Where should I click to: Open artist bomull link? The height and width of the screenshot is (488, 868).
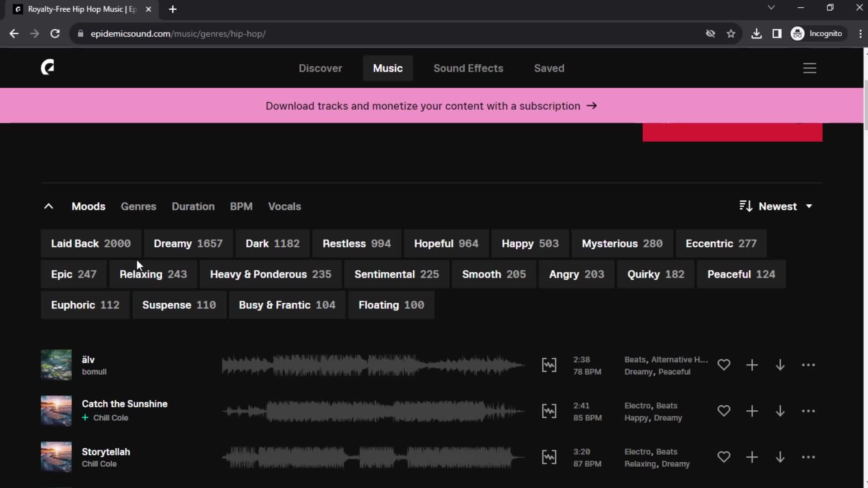[x=94, y=371]
